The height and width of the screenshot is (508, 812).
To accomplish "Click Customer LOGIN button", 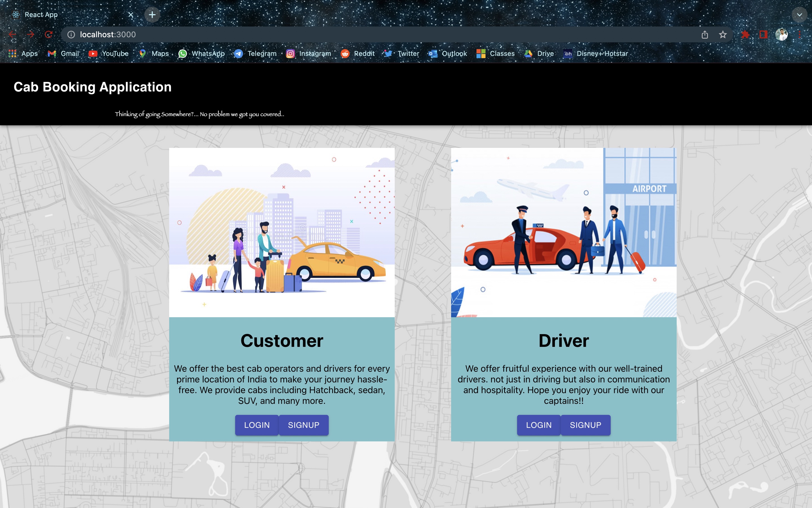I will [257, 425].
